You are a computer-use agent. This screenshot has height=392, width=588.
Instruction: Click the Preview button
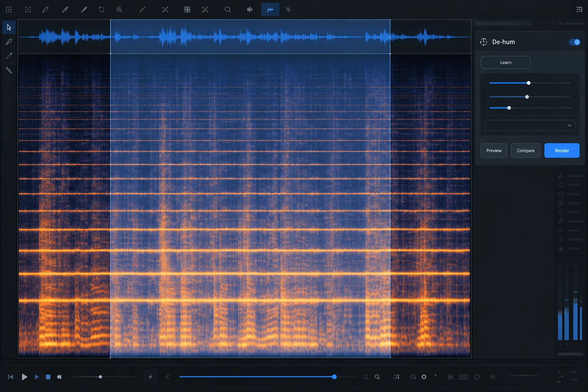click(x=494, y=150)
